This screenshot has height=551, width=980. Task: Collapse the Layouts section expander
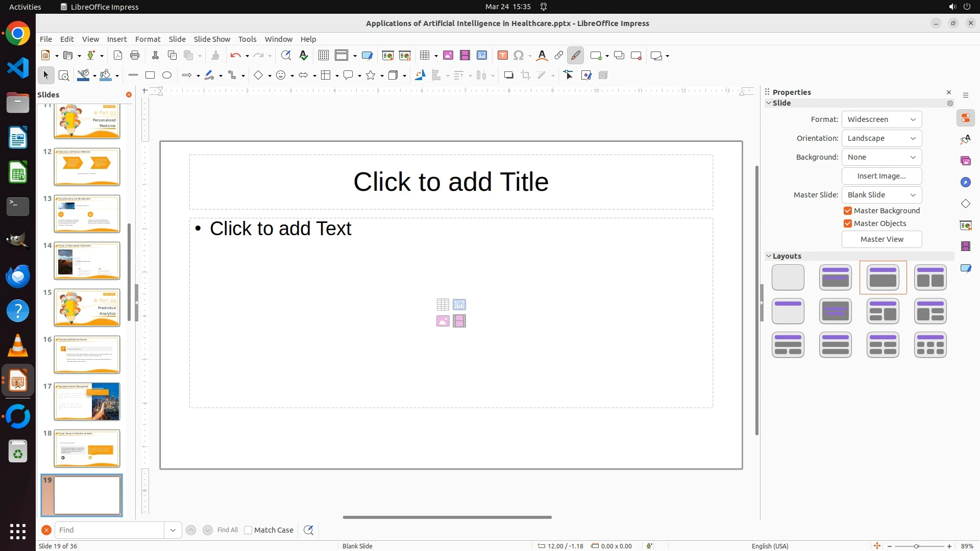pyautogui.click(x=768, y=256)
